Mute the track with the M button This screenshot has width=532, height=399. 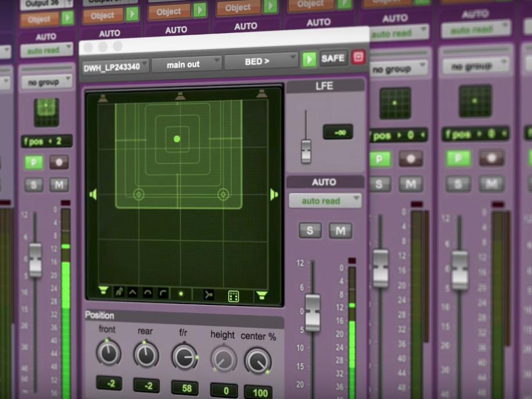click(340, 231)
